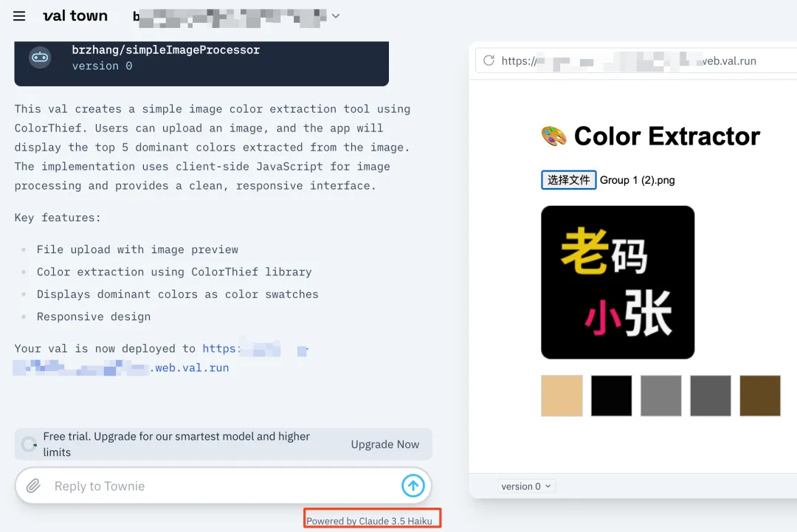Click the 选择文件 choose file button
This screenshot has height=532, width=797.
[568, 180]
